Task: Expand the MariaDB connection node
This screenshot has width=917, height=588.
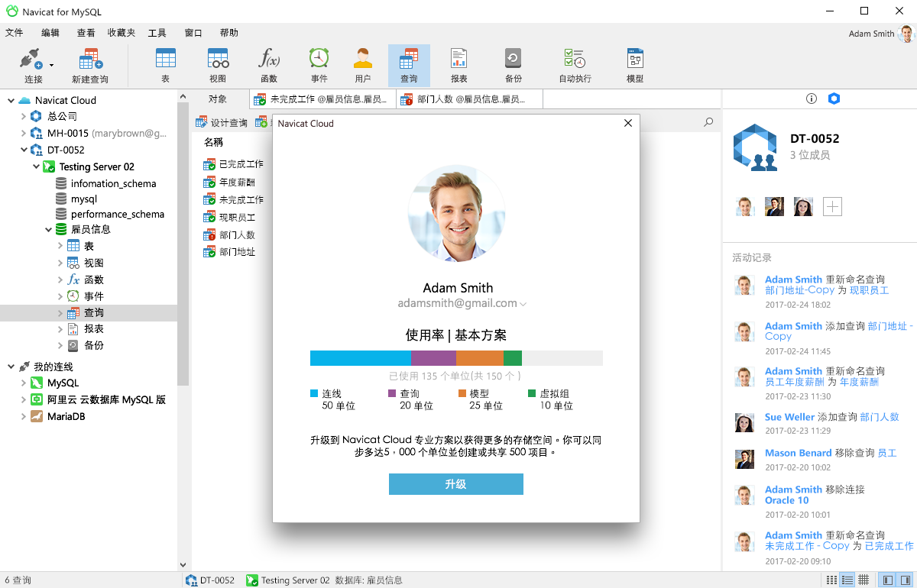Action: coord(23,417)
